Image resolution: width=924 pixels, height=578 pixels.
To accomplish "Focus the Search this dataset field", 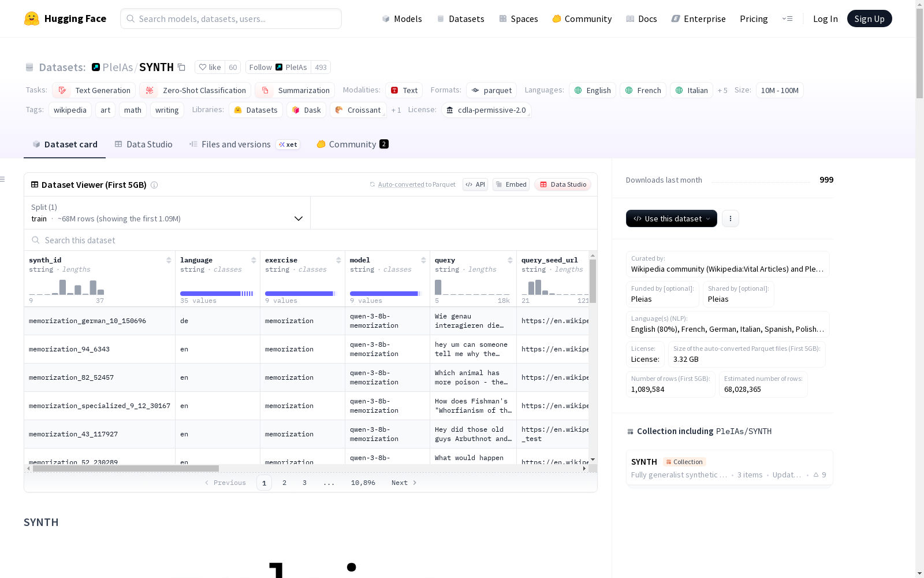I will [x=311, y=240].
